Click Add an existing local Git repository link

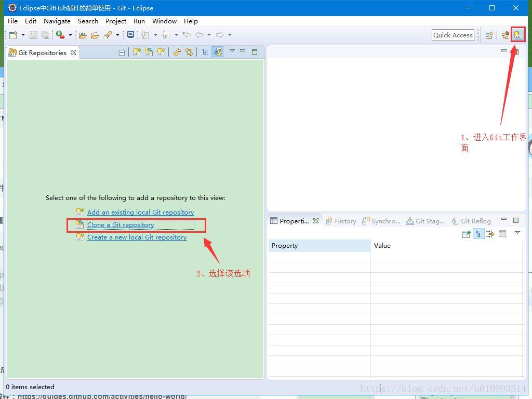(x=140, y=212)
